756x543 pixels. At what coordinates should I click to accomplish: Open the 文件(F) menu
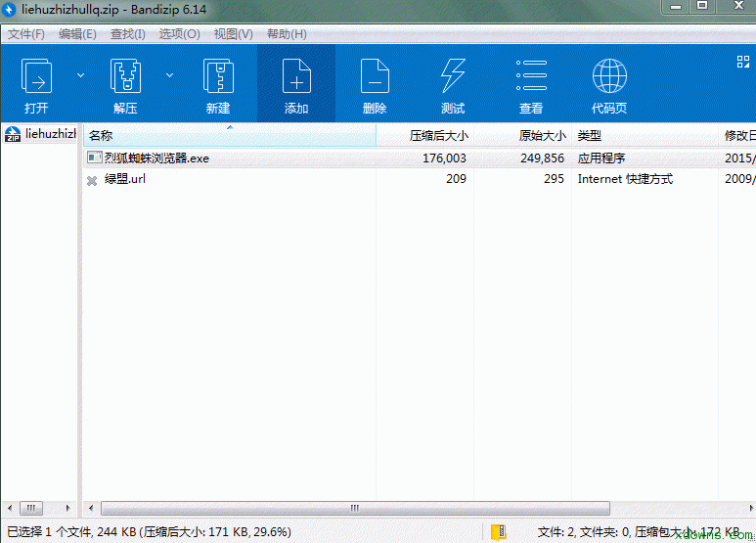click(x=26, y=34)
